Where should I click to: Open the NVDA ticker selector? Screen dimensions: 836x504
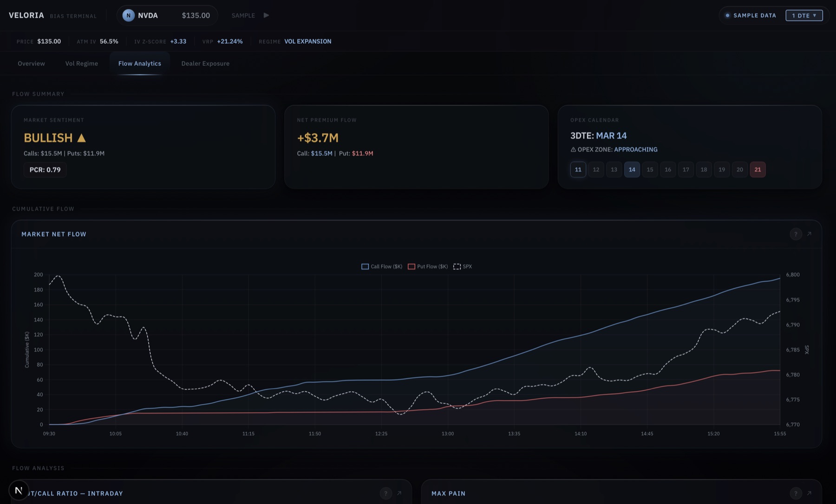coord(167,15)
